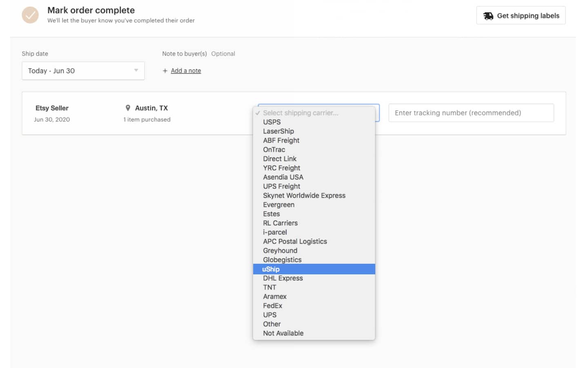Click the beige checkmark completion icon
Image resolution: width=588 pixels, height=368 pixels.
click(x=30, y=15)
